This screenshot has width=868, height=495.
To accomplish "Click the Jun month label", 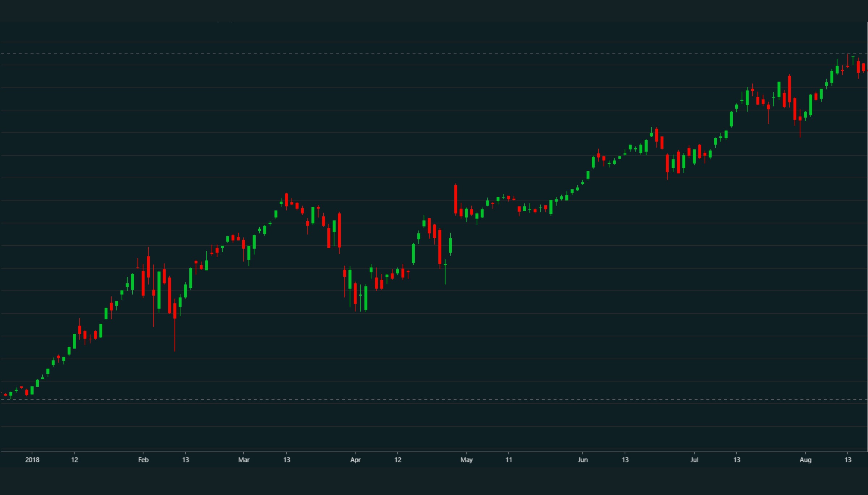I will [583, 460].
